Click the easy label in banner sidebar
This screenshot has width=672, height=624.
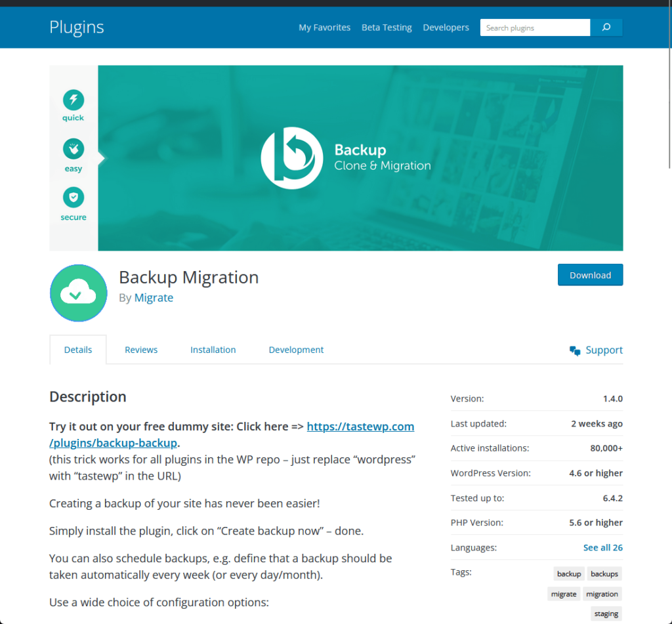73,169
